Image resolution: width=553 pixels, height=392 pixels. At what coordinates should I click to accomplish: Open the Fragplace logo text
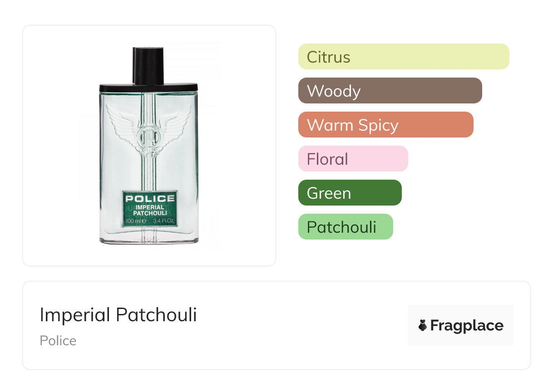coord(467,326)
